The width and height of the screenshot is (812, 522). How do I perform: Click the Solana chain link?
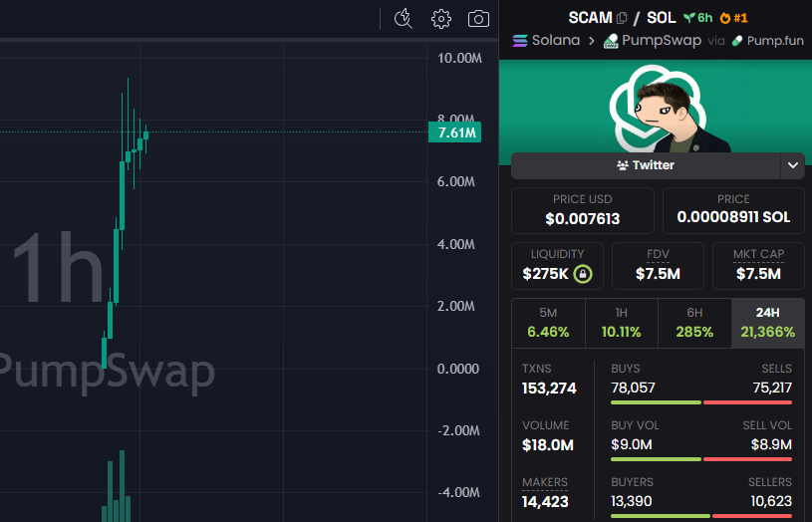(x=546, y=41)
